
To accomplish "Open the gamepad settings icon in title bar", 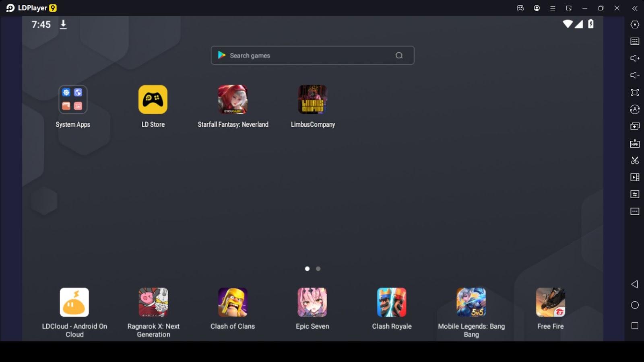I will tap(520, 8).
